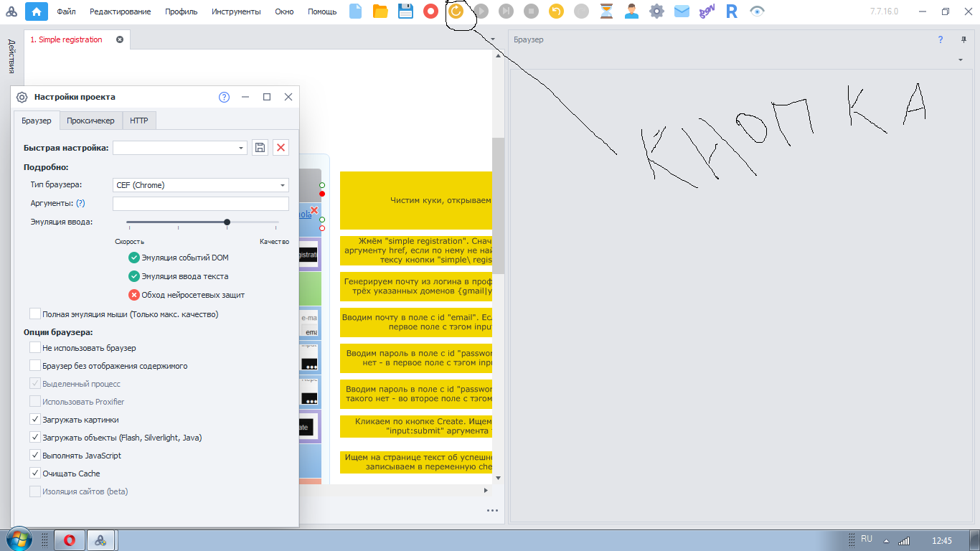
Task: Expand the Браузер panel dropdown arrow
Action: coord(961,60)
